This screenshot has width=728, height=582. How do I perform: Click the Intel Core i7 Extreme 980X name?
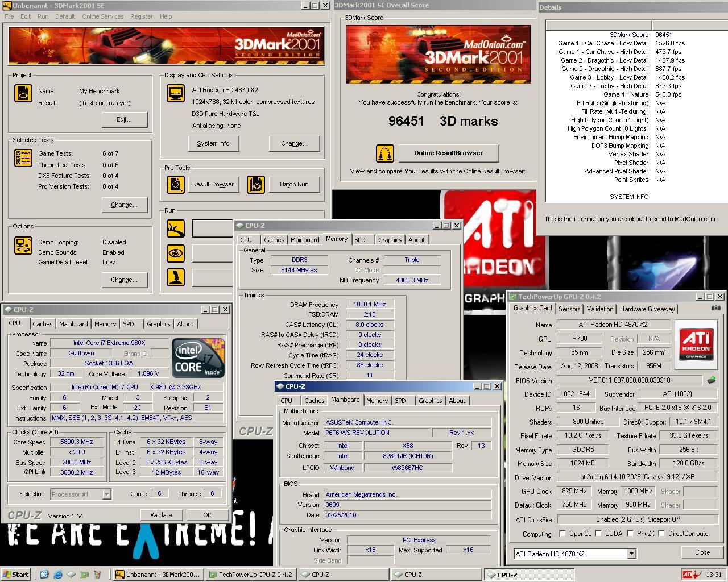[x=109, y=343]
